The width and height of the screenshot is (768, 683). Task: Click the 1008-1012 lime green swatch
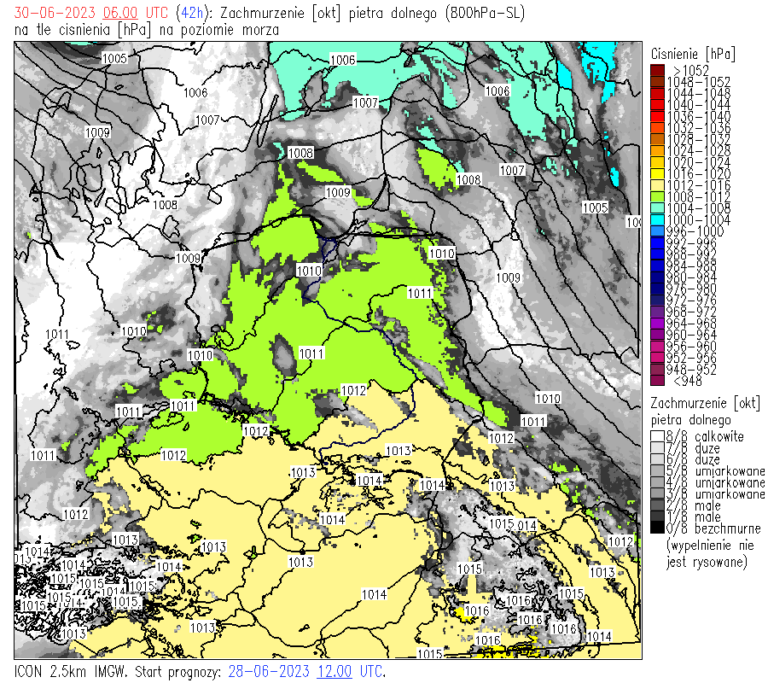coord(657,197)
